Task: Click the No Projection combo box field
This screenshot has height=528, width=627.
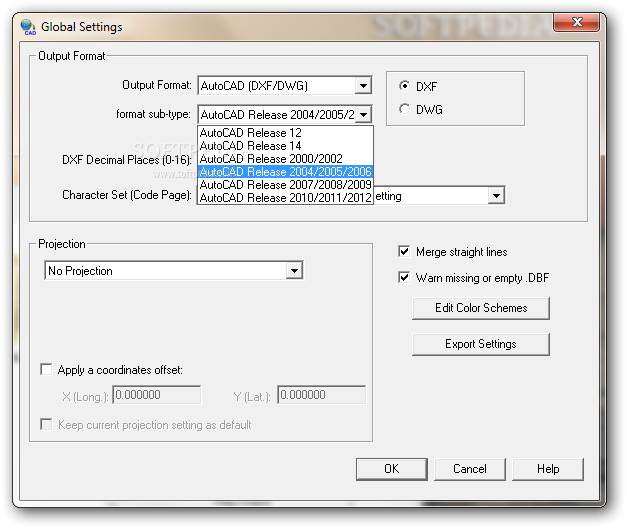Action: pyautogui.click(x=174, y=271)
